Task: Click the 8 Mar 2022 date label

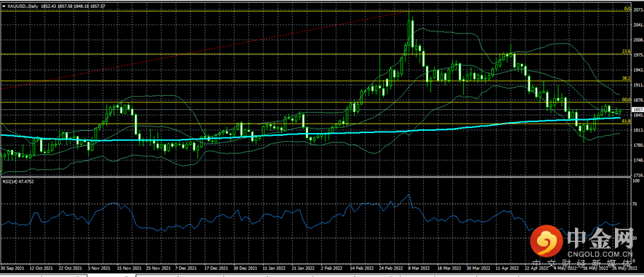Action: (x=419, y=268)
